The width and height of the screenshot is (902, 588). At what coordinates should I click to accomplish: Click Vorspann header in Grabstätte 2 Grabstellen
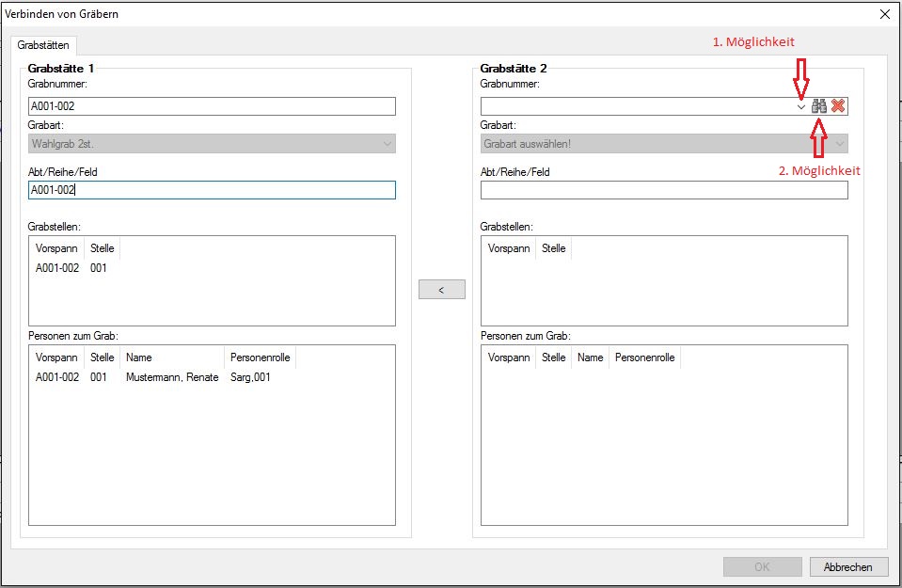pos(509,248)
